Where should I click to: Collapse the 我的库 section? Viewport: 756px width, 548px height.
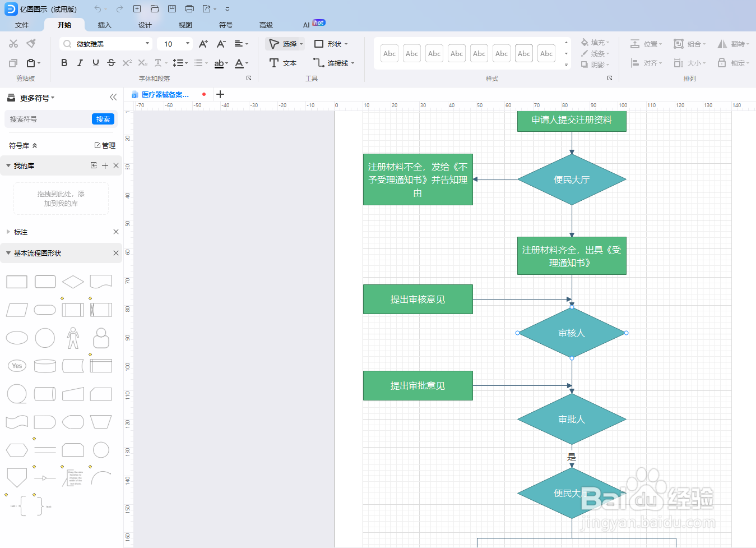[8, 165]
